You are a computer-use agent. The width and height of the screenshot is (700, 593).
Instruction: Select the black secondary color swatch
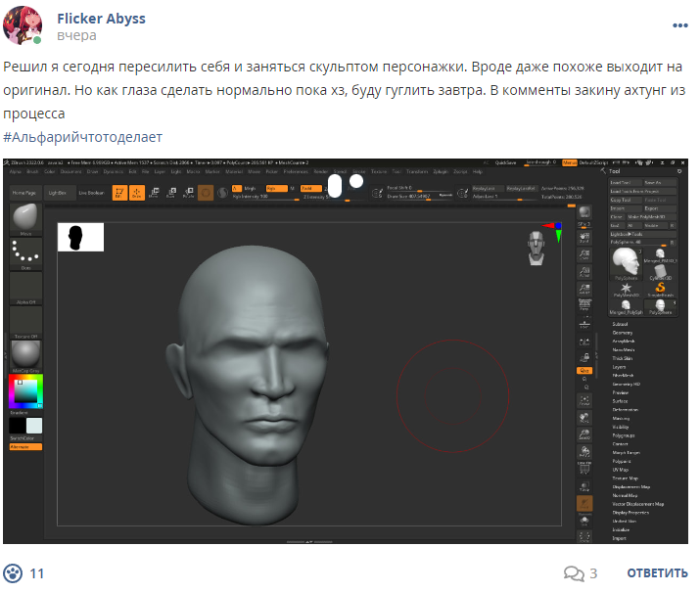pos(18,426)
